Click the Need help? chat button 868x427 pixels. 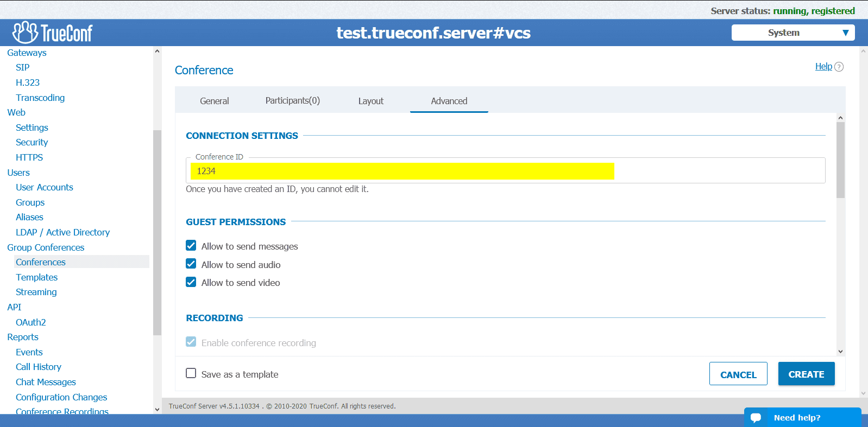[802, 417]
